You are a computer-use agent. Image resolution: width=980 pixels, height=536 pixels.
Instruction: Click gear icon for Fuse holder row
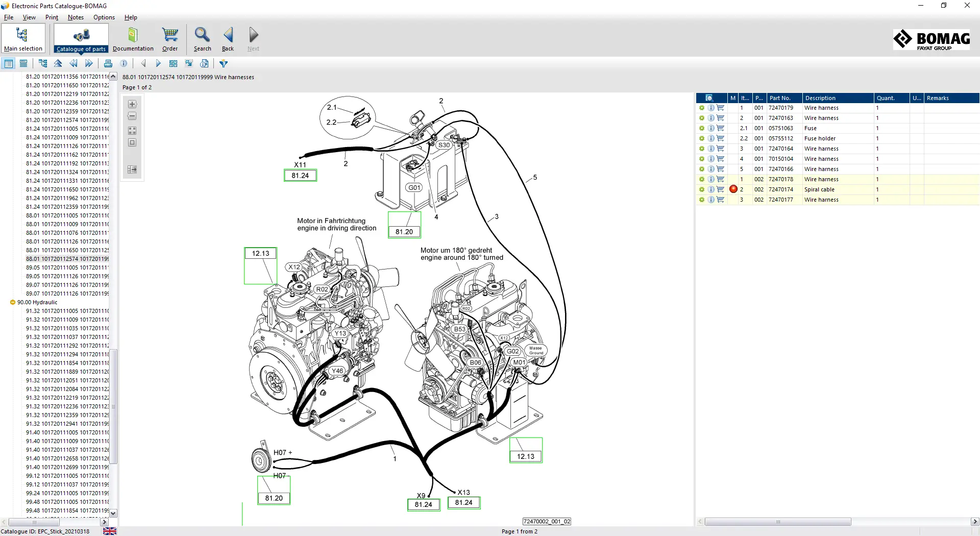(x=702, y=138)
